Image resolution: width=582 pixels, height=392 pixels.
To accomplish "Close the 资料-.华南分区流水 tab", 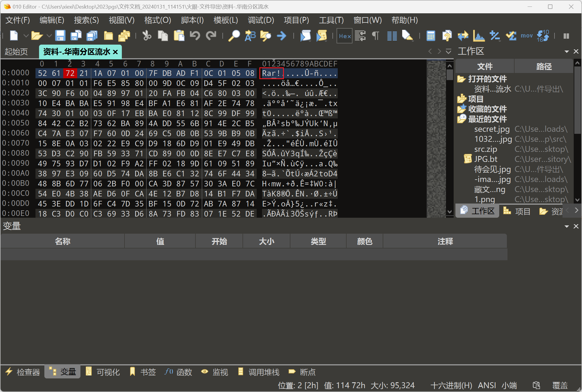I will coord(115,52).
